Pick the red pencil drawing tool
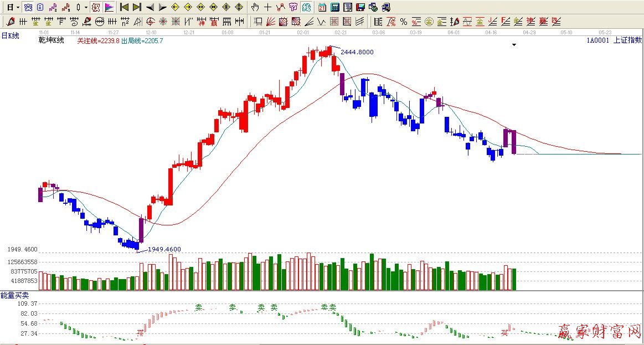Screen dimensions: 644x345 [x=10, y=22]
